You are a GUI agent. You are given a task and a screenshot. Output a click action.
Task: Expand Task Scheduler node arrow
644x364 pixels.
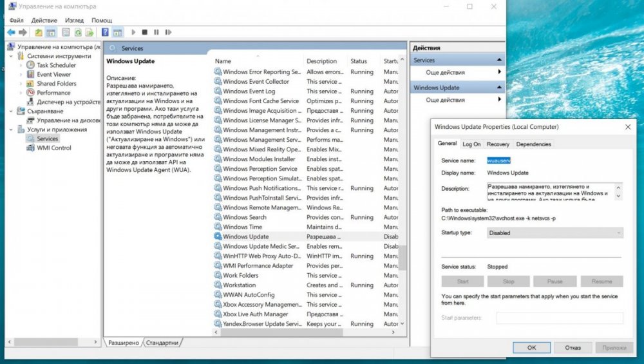coord(21,65)
